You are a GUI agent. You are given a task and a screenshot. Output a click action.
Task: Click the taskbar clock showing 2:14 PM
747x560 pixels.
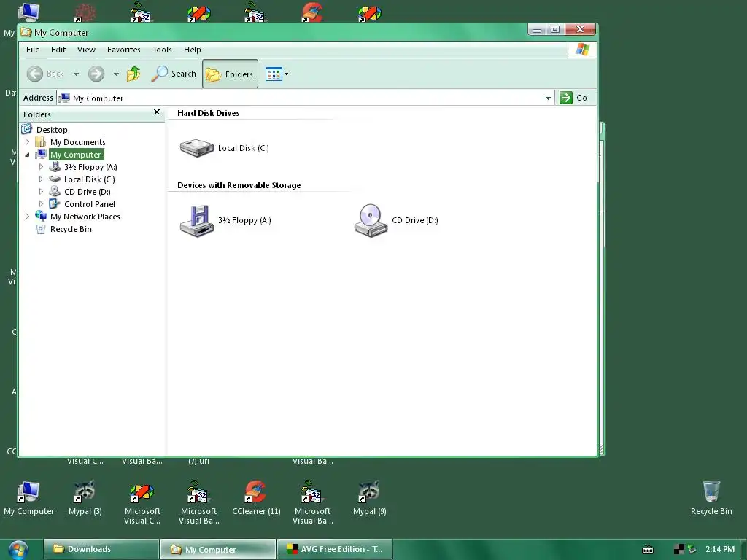click(x=720, y=549)
